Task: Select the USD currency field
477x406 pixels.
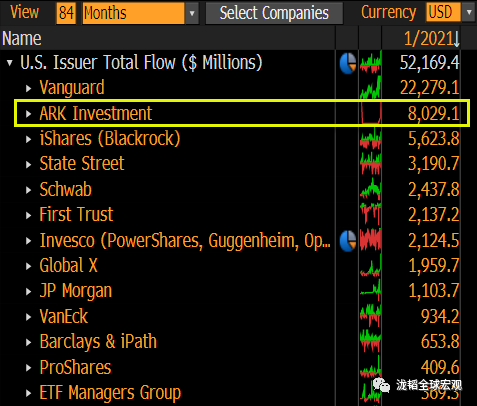Action: click(443, 13)
